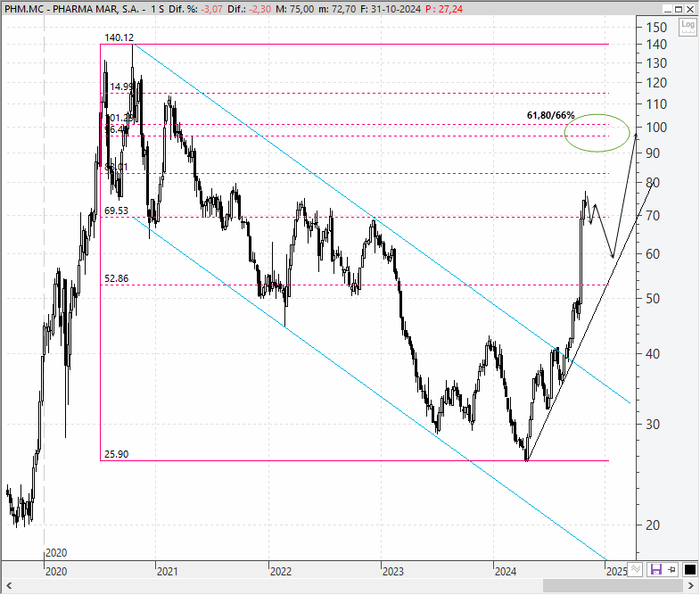Minimize the PHM.MC chart window

coord(668,9)
